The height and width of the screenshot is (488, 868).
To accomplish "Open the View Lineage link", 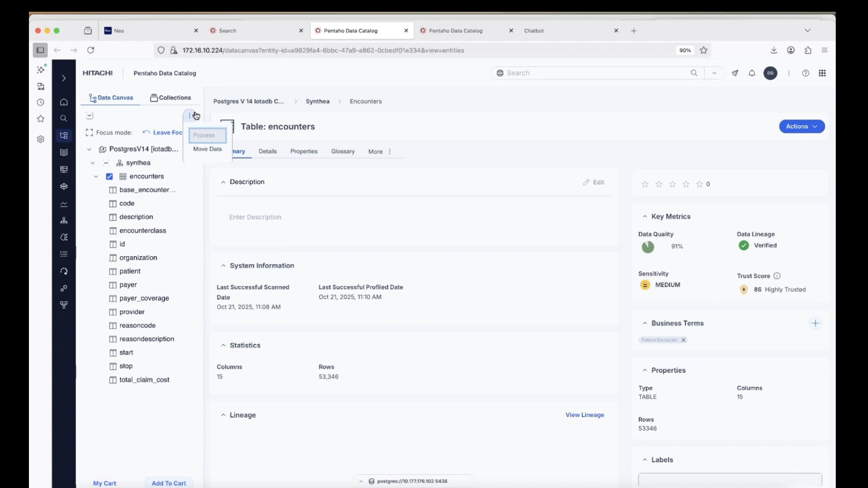I will click(x=584, y=415).
